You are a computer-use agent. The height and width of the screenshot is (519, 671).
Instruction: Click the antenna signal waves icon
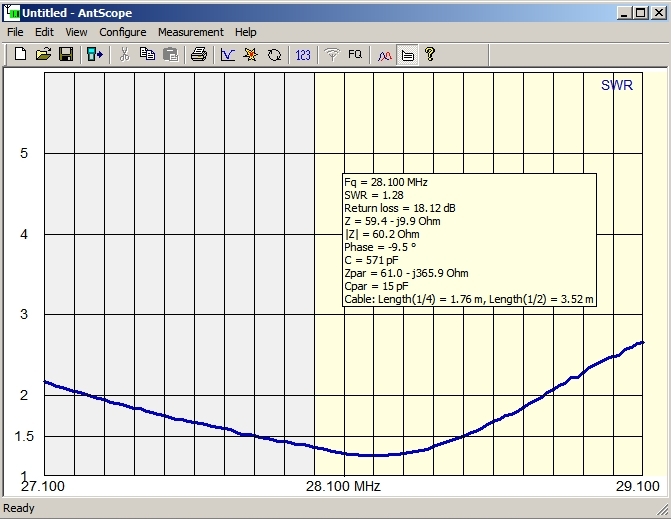pyautogui.click(x=332, y=54)
